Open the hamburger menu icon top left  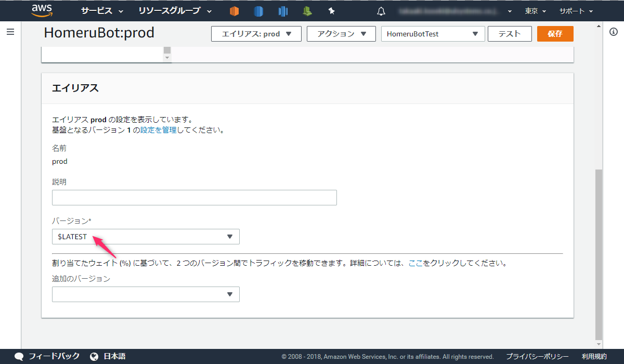[x=10, y=32]
